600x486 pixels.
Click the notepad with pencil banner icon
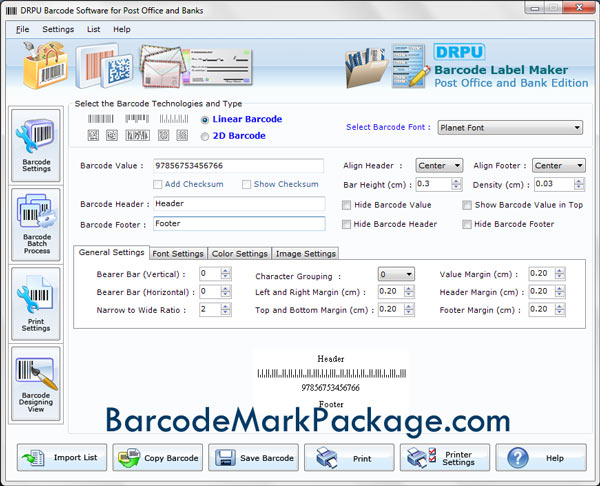[x=410, y=66]
